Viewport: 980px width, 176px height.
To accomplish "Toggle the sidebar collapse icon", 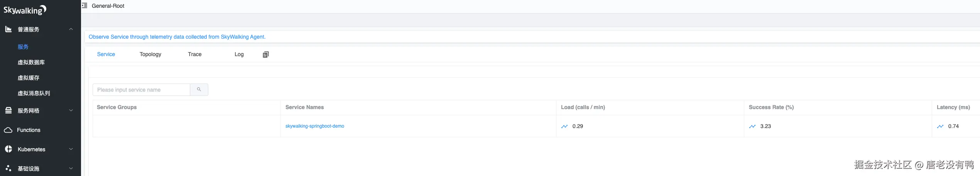I will point(84,6).
